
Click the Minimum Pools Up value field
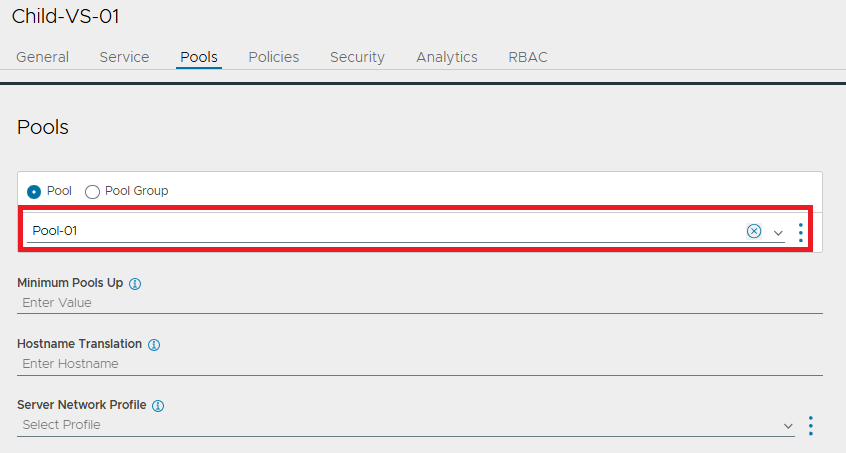point(420,303)
